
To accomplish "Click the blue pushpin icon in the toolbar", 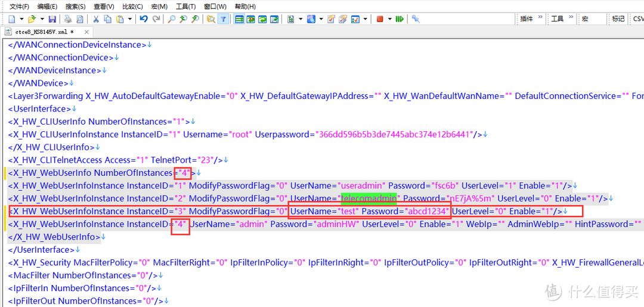I will click(415, 19).
